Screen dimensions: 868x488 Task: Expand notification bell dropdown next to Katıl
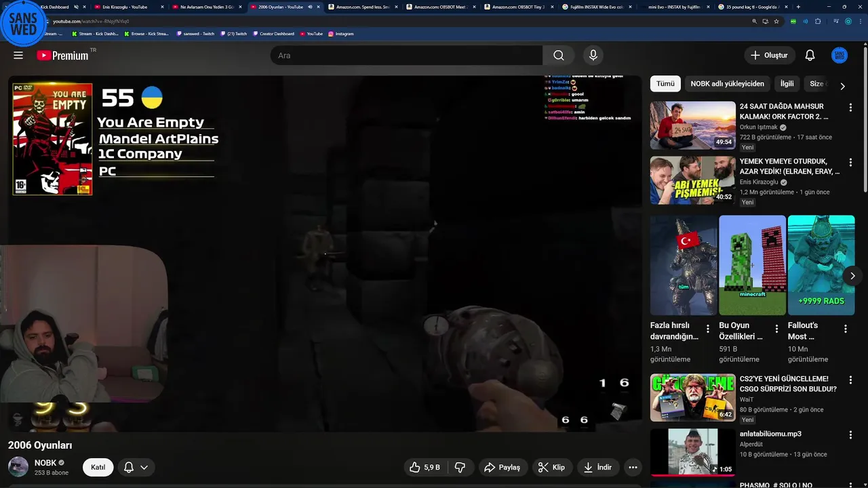point(137,467)
